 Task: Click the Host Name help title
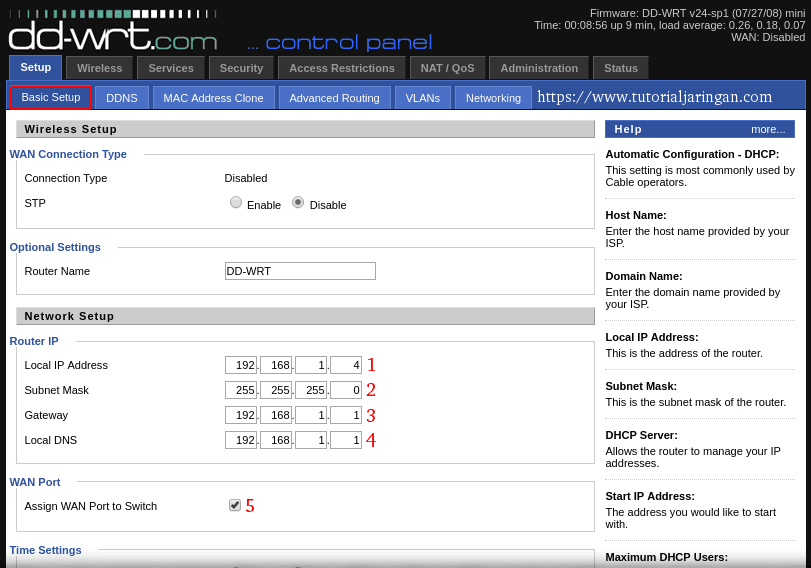[x=636, y=215]
